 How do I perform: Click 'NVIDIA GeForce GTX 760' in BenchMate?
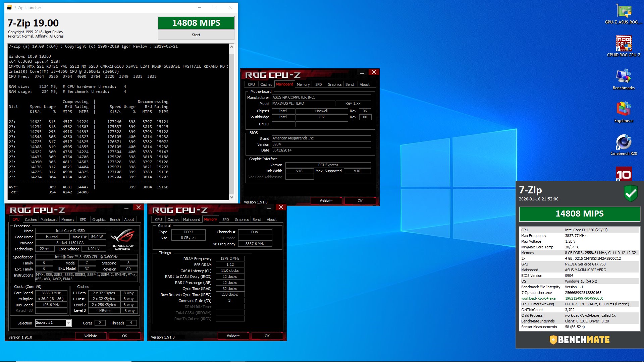click(585, 264)
